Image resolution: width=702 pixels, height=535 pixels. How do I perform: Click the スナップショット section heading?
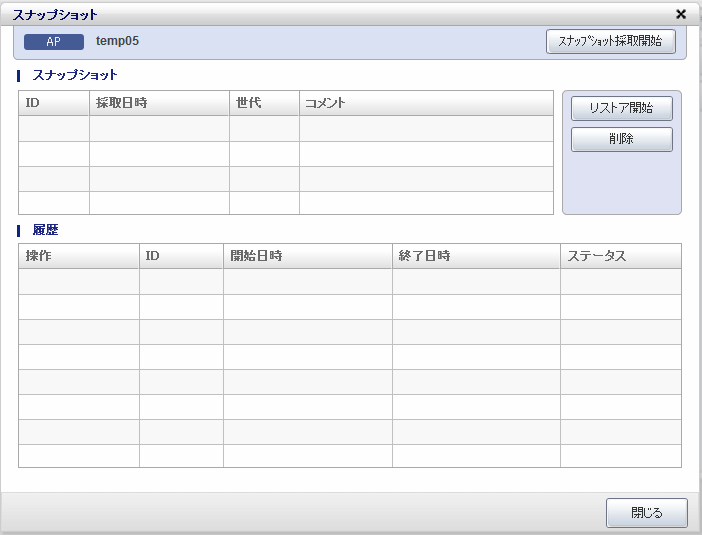point(75,75)
